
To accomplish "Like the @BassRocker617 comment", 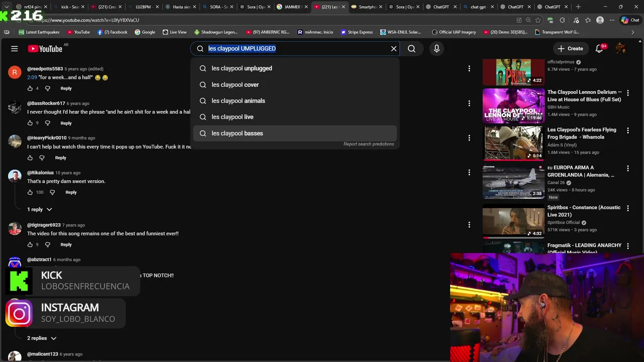I will [30, 123].
